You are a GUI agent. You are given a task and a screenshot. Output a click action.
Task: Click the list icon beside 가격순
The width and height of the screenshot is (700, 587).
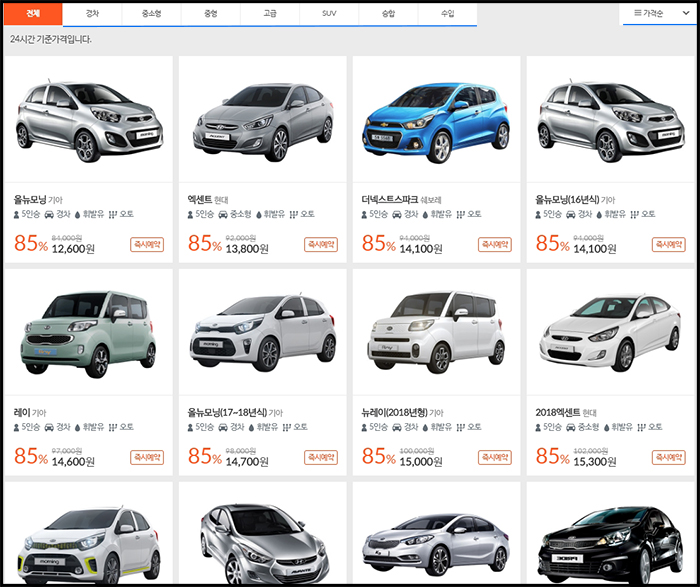point(638,13)
